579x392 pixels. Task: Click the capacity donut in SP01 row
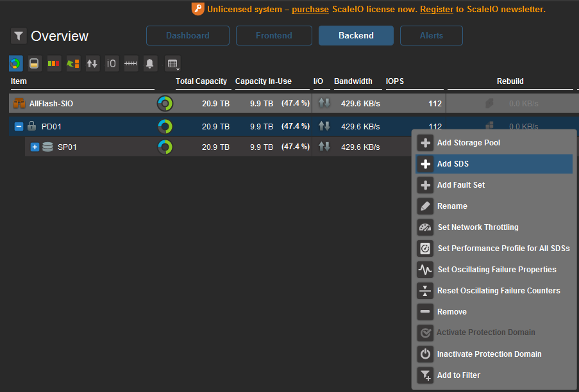pyautogui.click(x=165, y=147)
